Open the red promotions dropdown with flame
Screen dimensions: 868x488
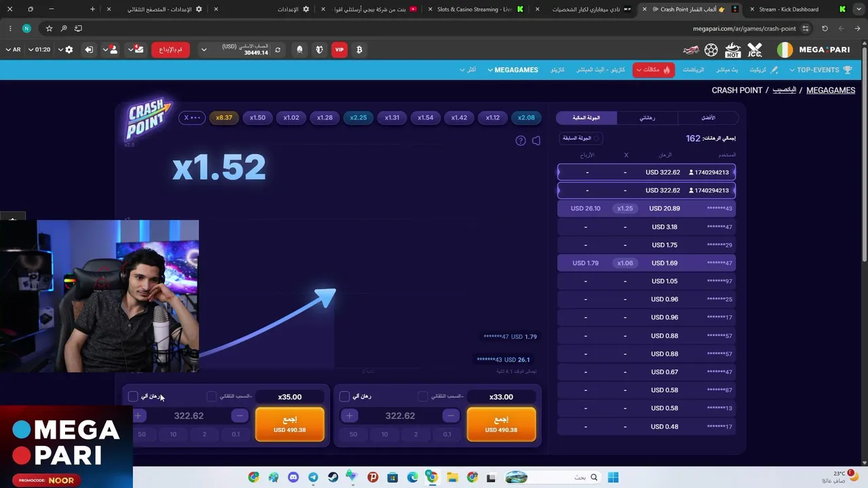654,70
